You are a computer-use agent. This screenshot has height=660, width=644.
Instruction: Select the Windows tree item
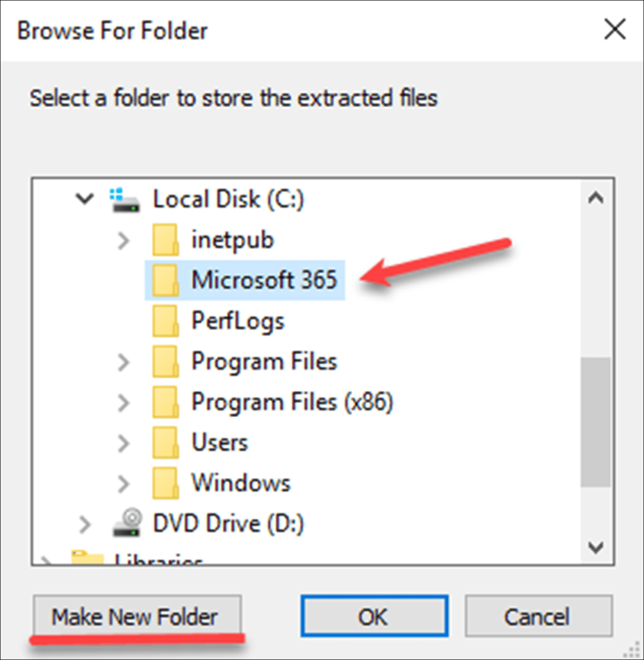[x=239, y=483]
